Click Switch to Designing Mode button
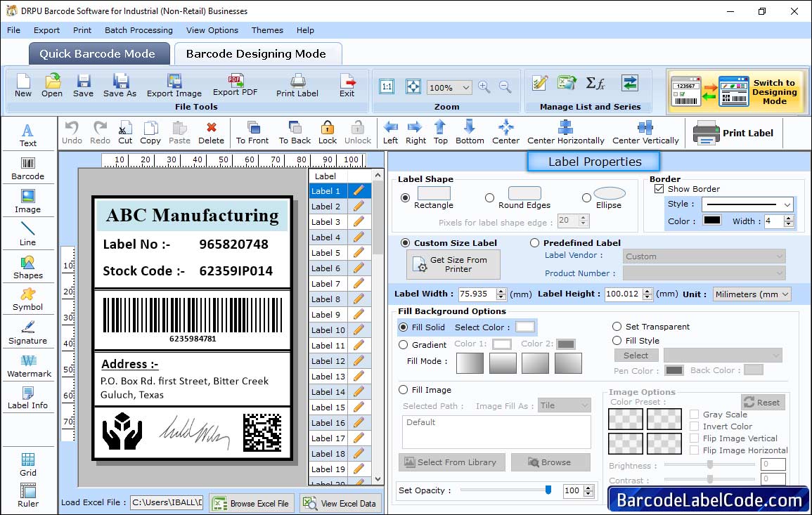812x515 pixels. 737,91
